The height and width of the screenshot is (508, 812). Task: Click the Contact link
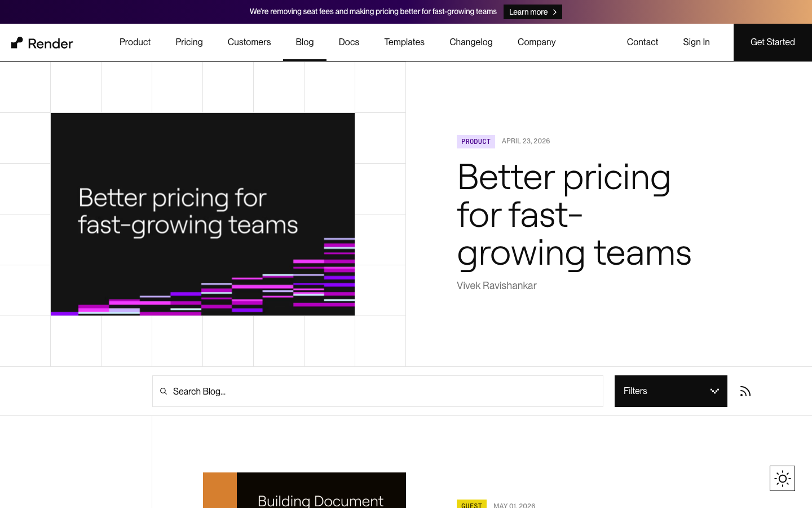(x=642, y=42)
